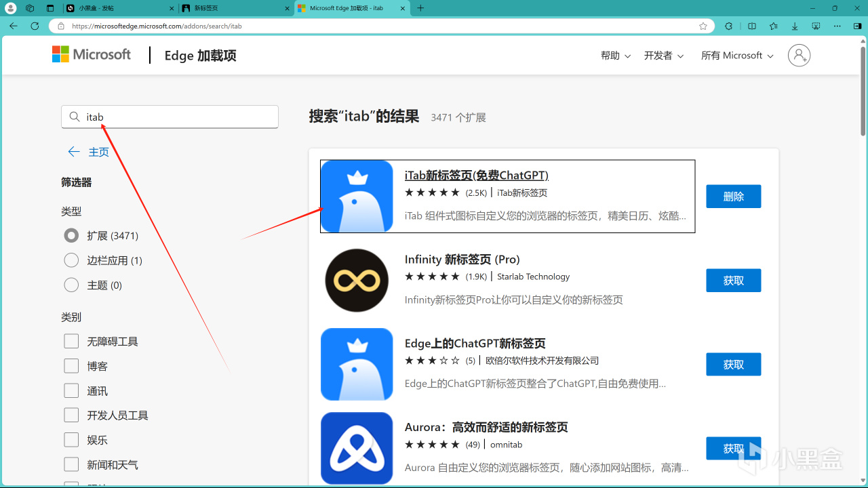868x488 pixels.
Task: Open the iTab新标签页(免费ChatGPT) title link
Action: 477,175
